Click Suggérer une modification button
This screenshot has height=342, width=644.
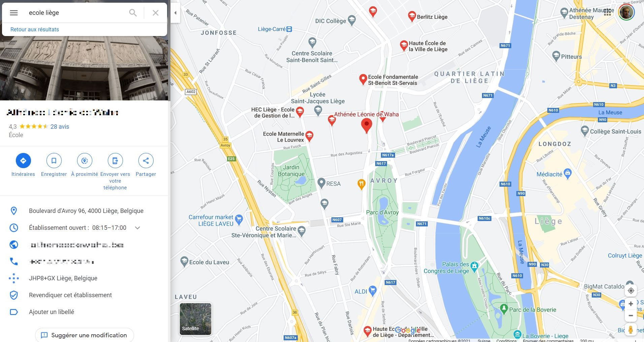tap(85, 335)
